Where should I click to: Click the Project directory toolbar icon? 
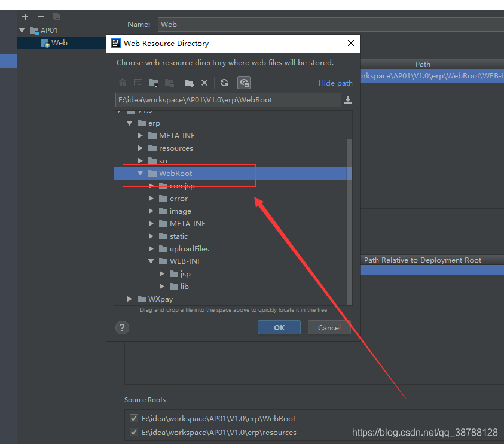point(154,83)
